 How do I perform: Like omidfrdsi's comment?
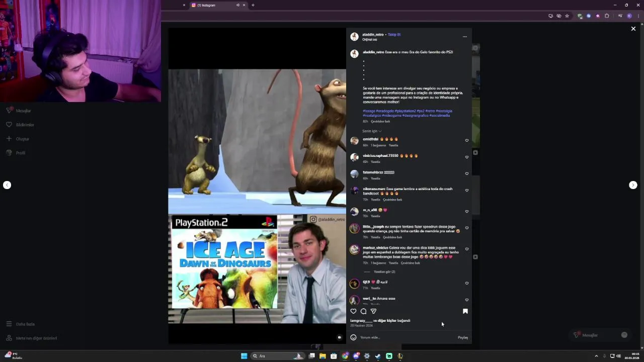(467, 140)
